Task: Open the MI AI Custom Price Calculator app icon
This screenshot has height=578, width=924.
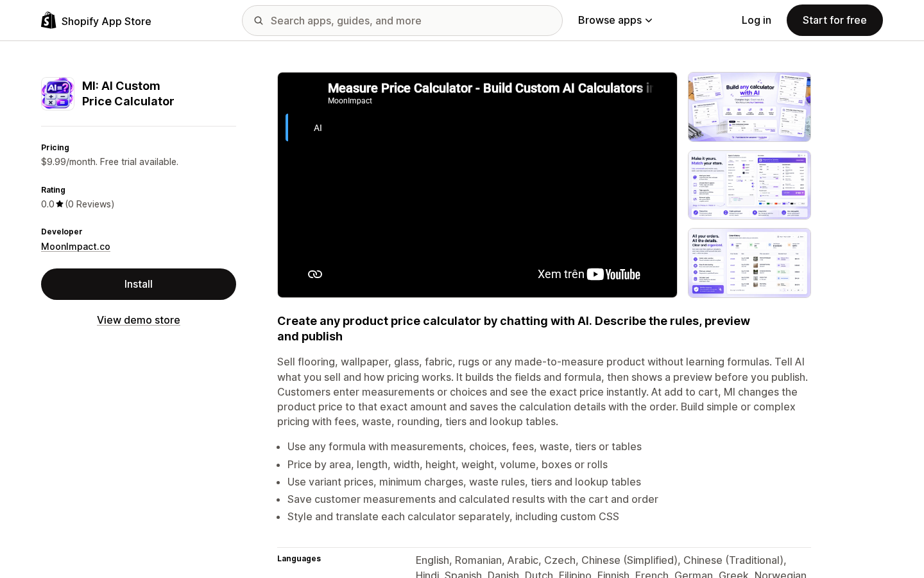Action: [58, 94]
